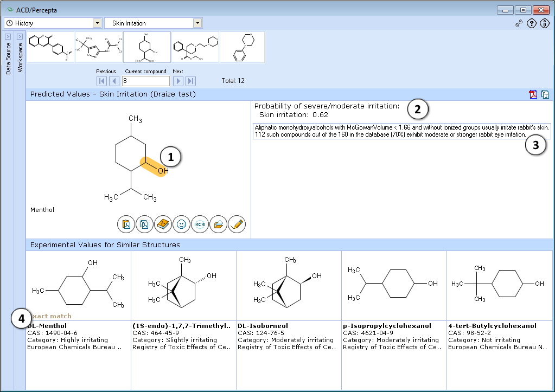The image size is (555, 392).
Task: Expand the Workspace side panel
Action: 20,36
